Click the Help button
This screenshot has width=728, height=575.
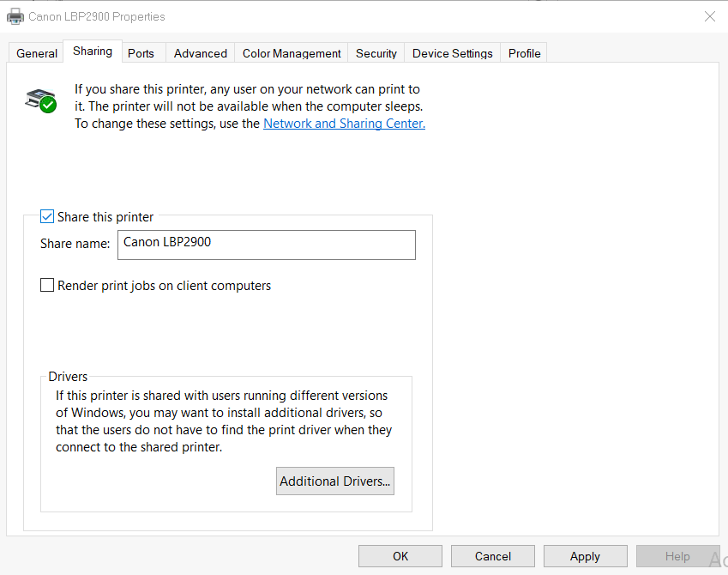(677, 556)
